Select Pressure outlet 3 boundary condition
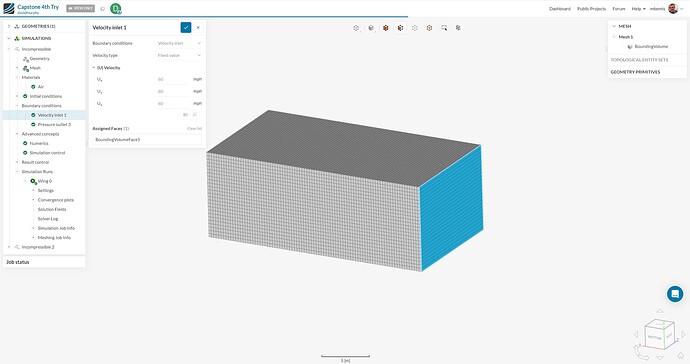 pos(54,125)
